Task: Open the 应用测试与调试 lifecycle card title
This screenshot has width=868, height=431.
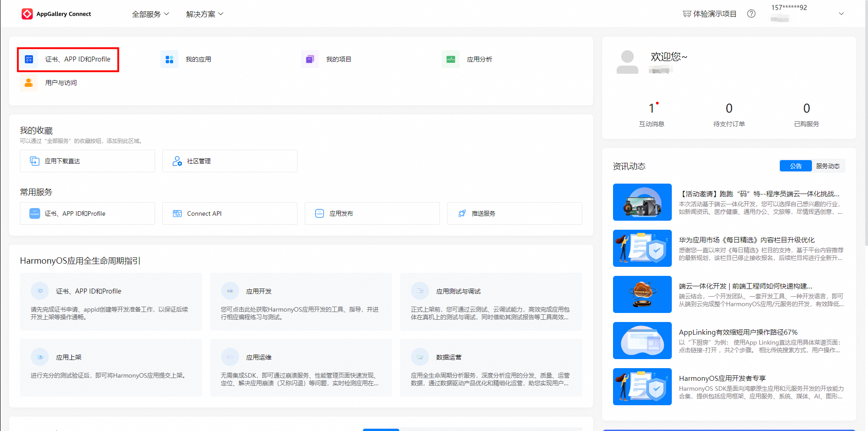Action: [458, 291]
